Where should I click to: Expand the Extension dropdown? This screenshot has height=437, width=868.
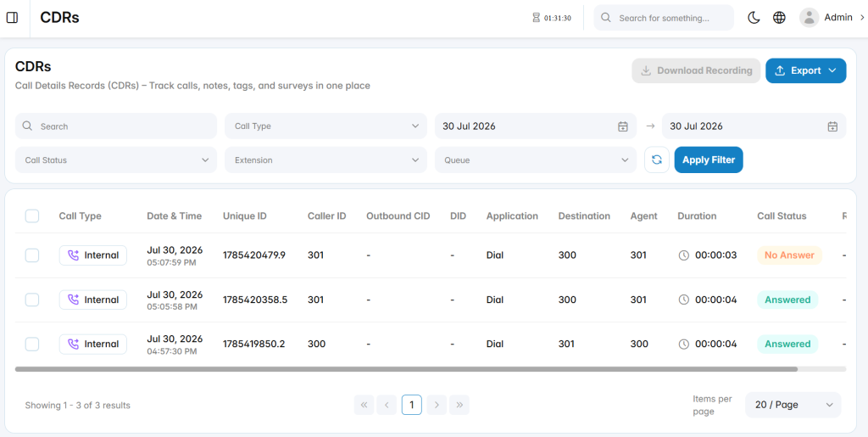tap(325, 160)
